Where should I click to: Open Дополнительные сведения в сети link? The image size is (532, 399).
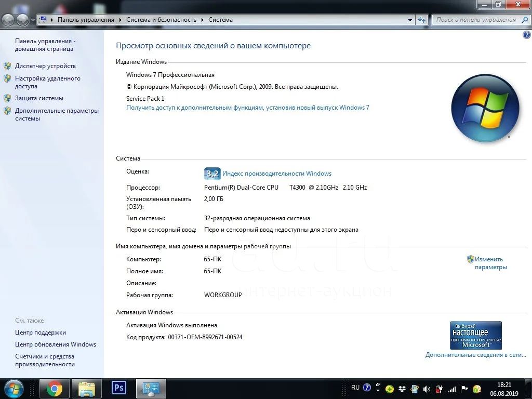[x=476, y=355]
